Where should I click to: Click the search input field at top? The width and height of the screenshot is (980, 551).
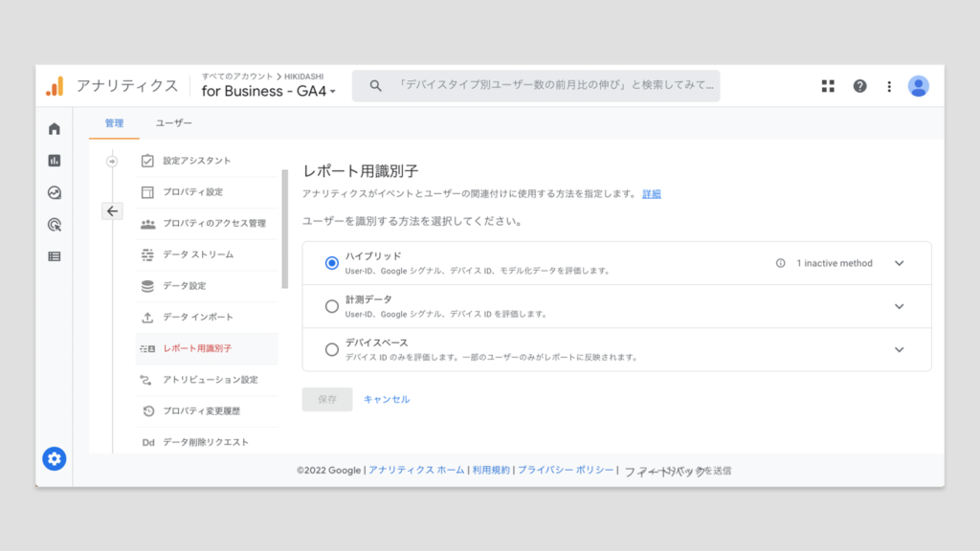click(x=546, y=85)
